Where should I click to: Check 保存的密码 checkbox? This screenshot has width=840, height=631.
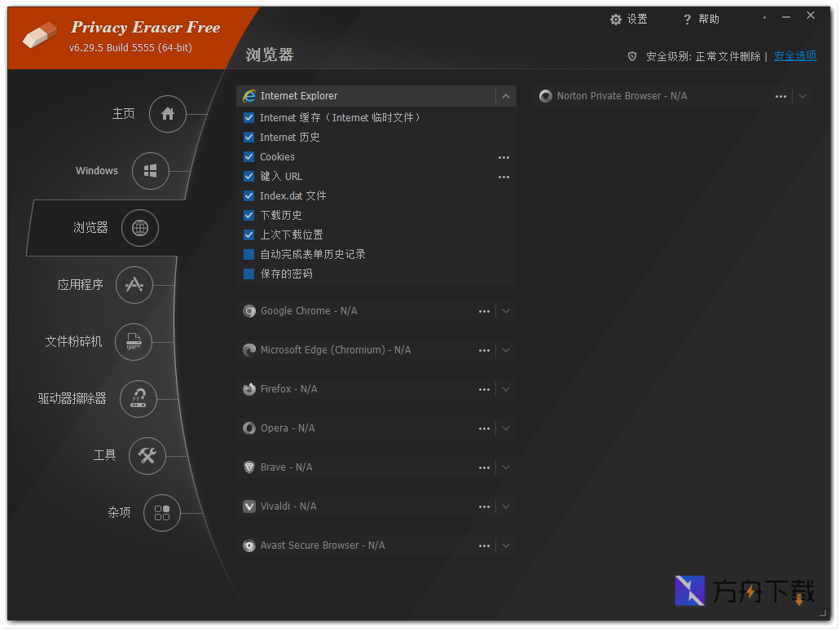(248, 274)
